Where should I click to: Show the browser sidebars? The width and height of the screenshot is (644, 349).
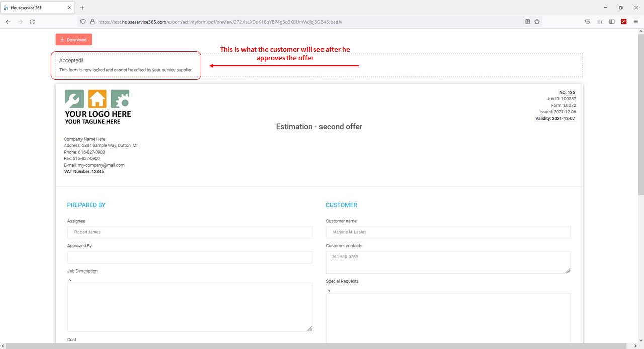(612, 22)
